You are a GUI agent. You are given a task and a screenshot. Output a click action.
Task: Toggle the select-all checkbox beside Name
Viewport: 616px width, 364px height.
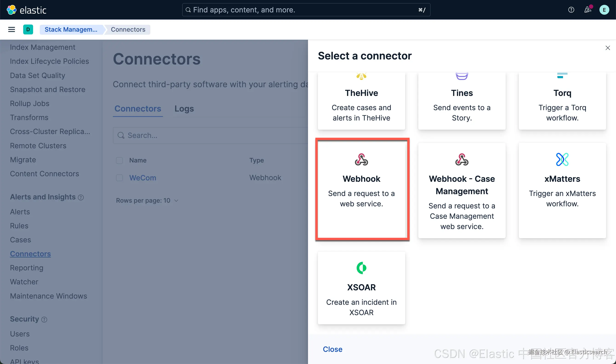click(119, 160)
